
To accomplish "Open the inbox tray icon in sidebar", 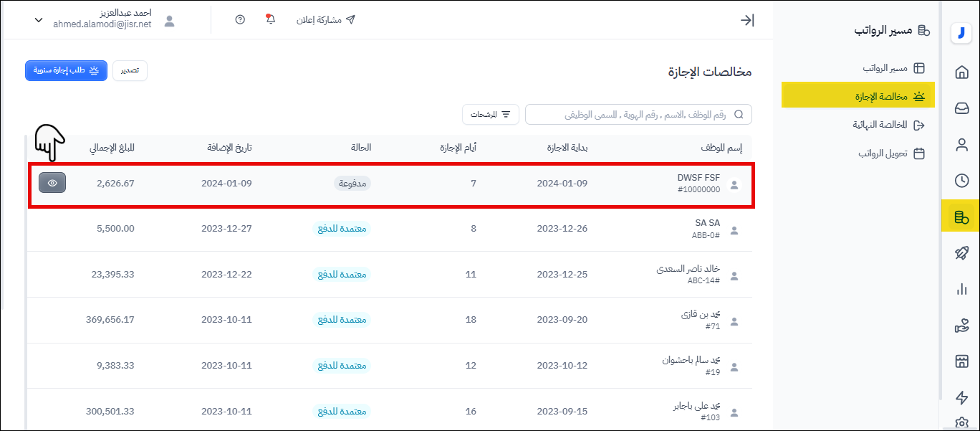I will pos(961,108).
